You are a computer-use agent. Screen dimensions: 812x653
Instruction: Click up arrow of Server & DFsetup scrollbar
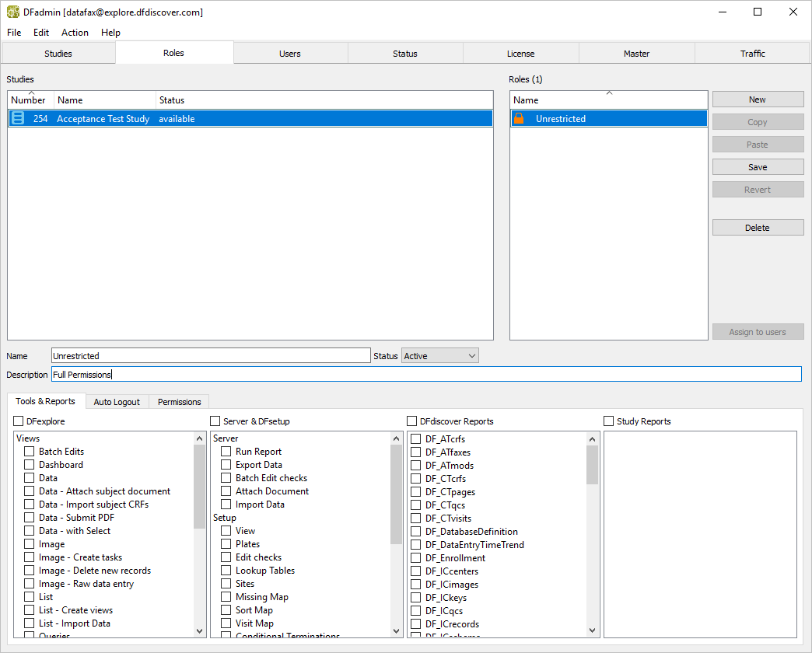tap(397, 438)
